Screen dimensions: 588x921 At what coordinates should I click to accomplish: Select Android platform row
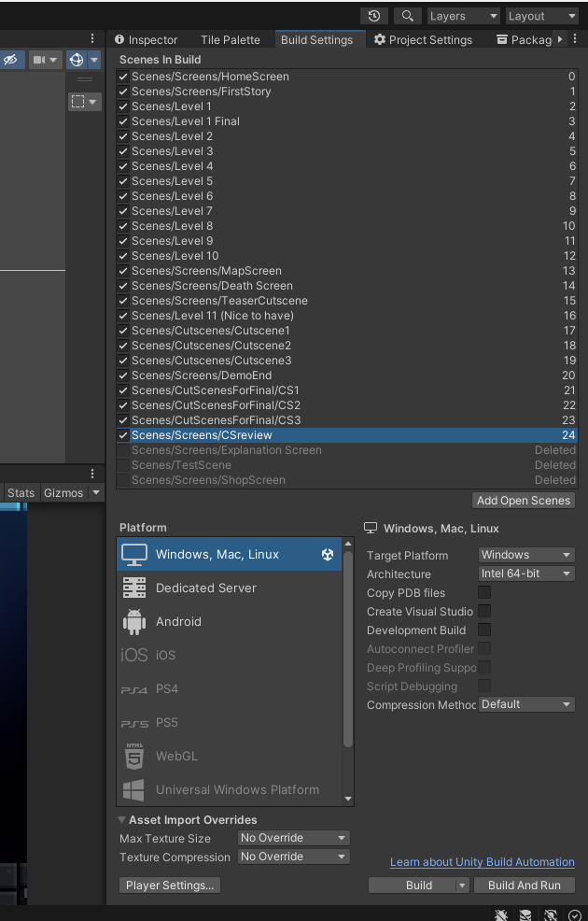pyautogui.click(x=229, y=621)
